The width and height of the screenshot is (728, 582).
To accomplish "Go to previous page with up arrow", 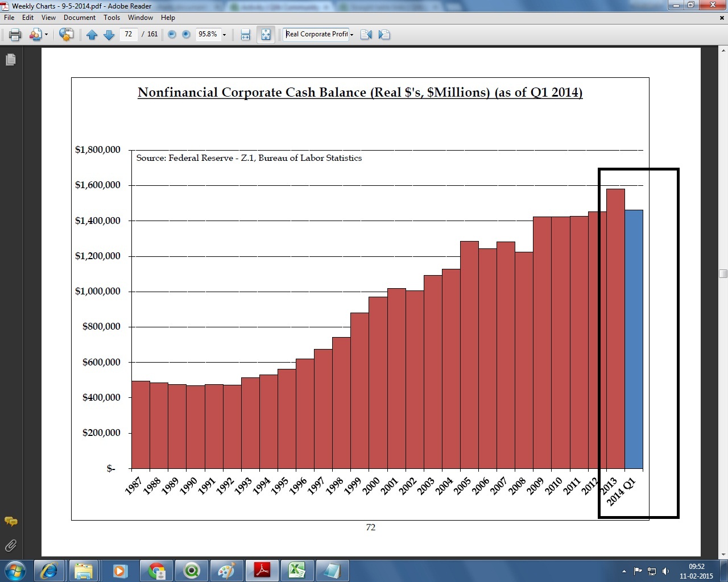I will pos(92,35).
